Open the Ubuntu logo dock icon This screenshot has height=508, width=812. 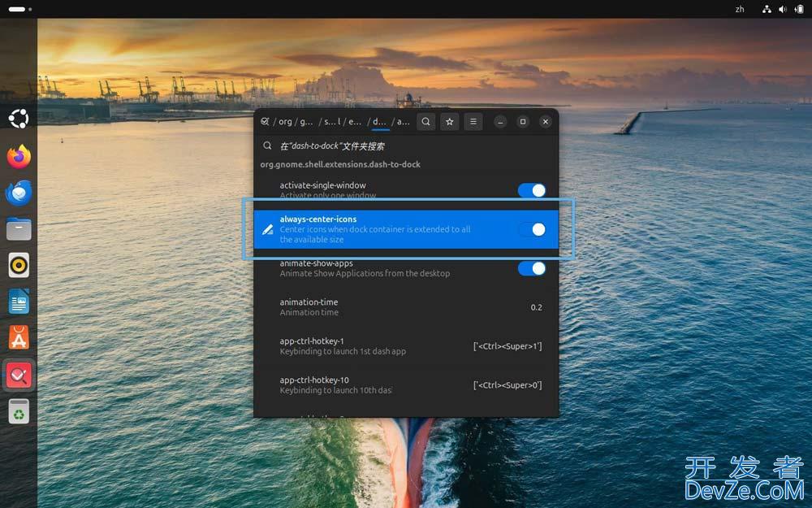[x=19, y=119]
